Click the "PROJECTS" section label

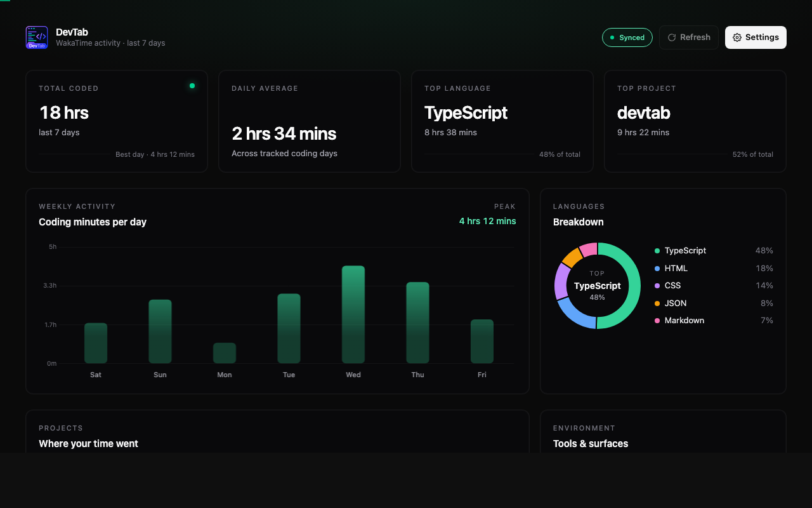[61, 428]
